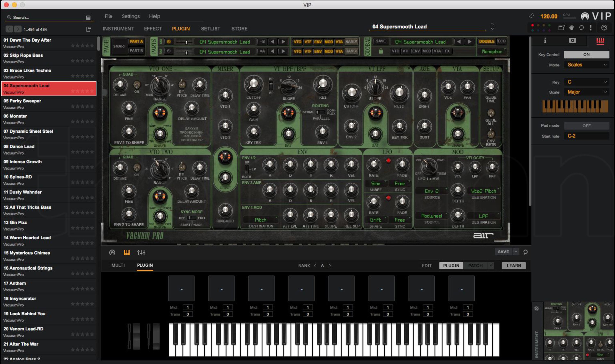Open the SAVE dropdown arrow
615x364 pixels.
[516, 252]
